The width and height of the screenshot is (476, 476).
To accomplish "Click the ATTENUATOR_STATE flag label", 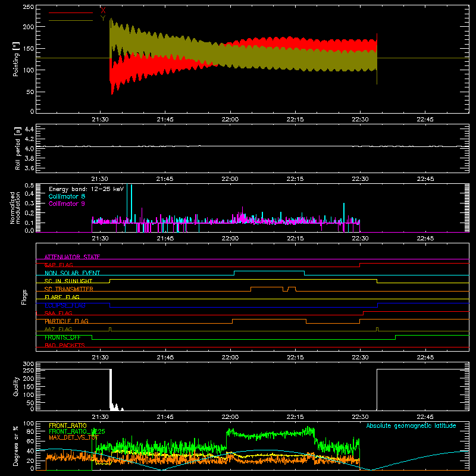I will (x=72, y=257).
